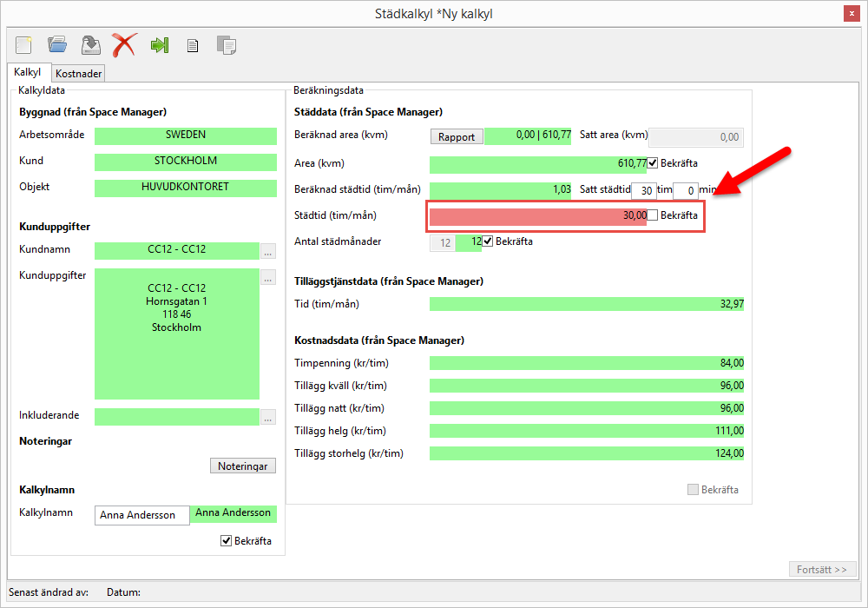Delete the calculation with the red X icon
The height and width of the screenshot is (608, 868).
tap(125, 44)
